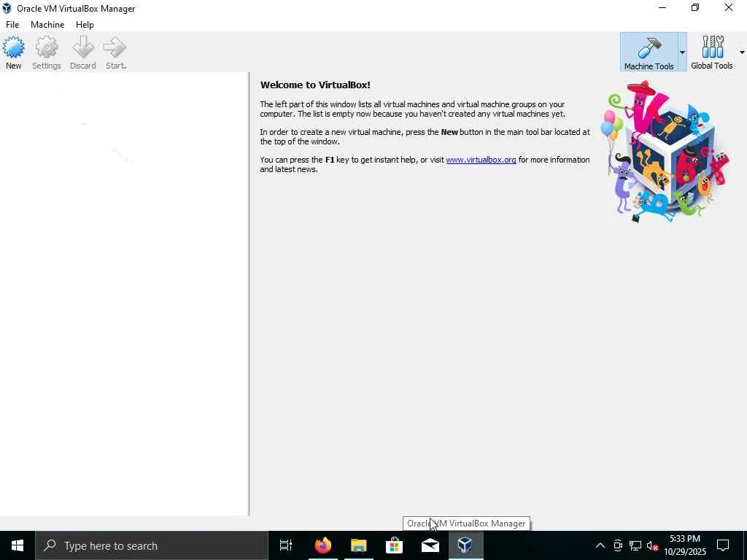Screen dimensions: 747x560
Task: Open the Windows Start menu
Action: coord(18,545)
